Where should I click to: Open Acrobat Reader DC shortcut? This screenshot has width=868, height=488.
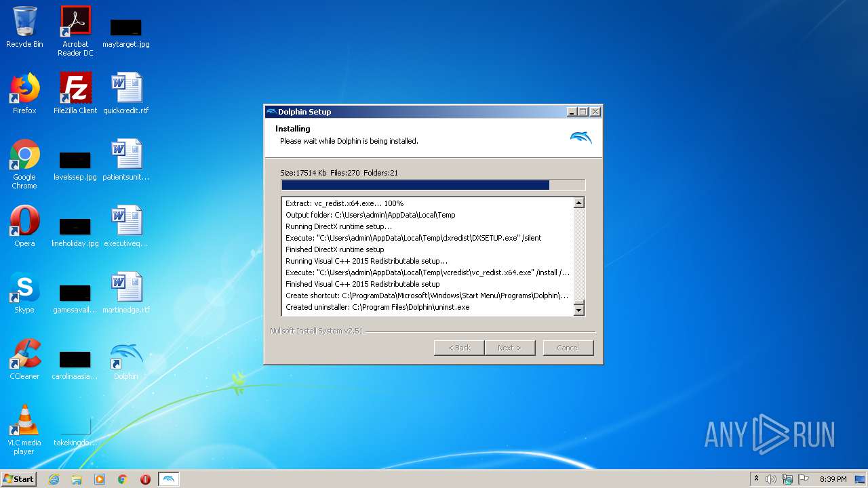(x=75, y=31)
